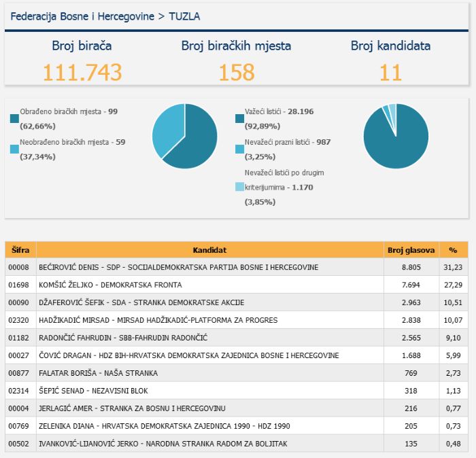
Task: Click the valid ballots pie chart
Action: tap(396, 136)
